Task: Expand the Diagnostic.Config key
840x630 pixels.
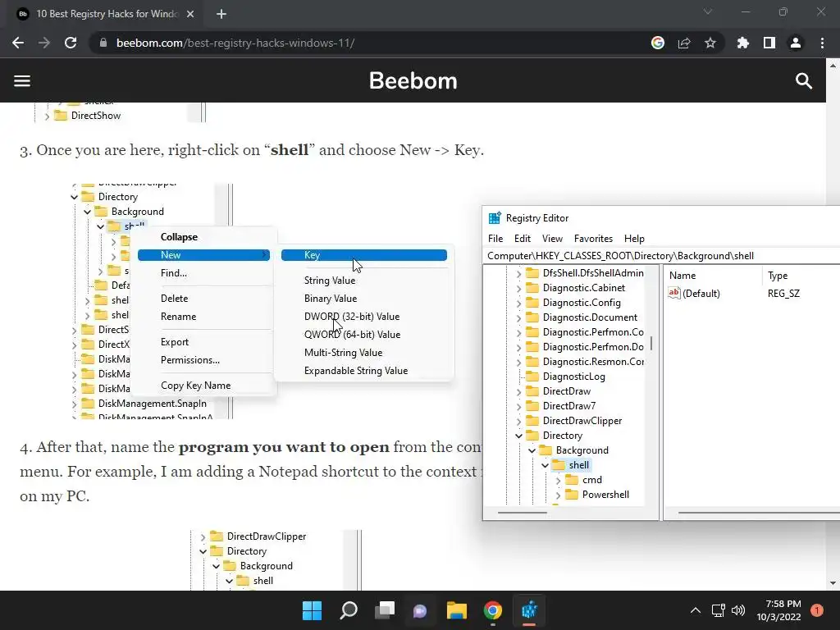Action: [518, 304]
